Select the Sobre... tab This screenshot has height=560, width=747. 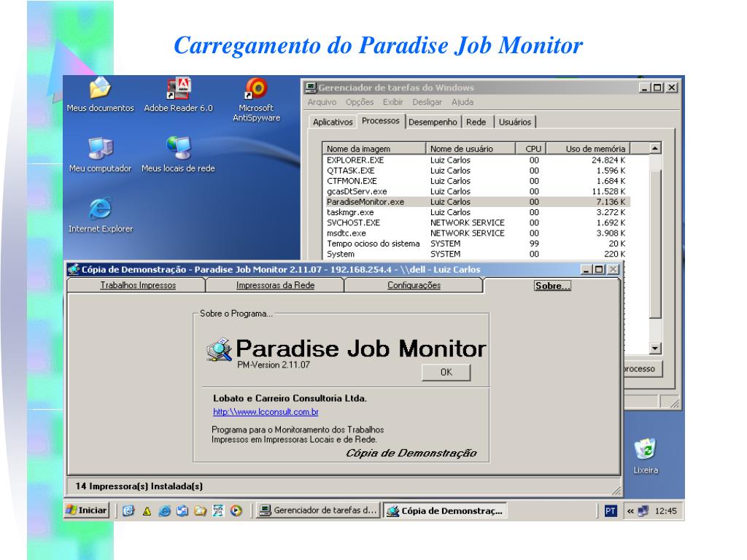pos(552,286)
